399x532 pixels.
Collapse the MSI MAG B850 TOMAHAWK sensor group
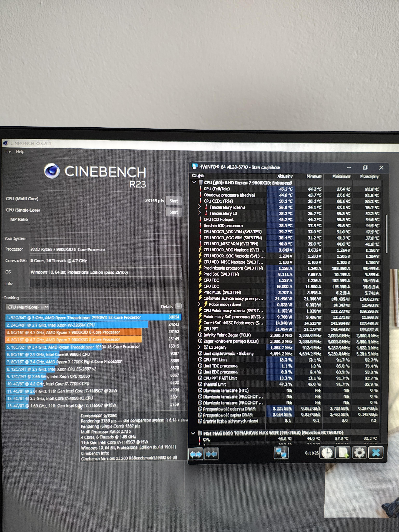tap(193, 433)
